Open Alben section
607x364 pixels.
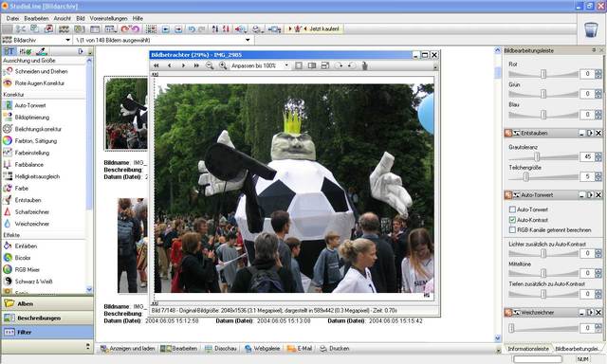47,303
